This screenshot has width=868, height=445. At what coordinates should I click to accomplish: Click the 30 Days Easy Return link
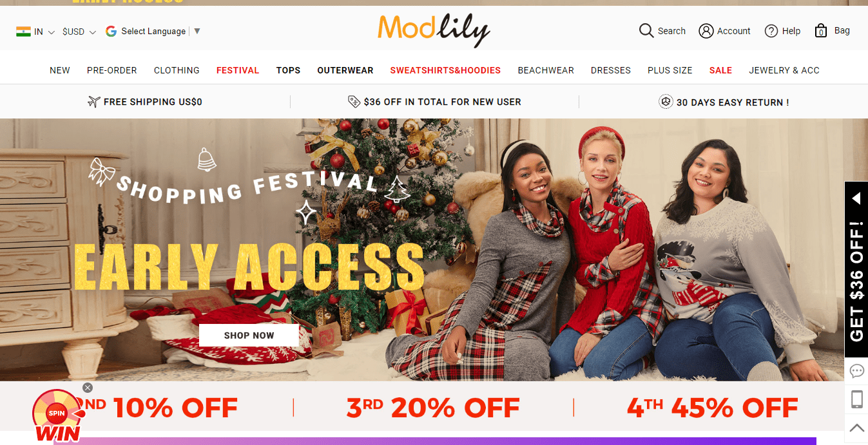point(724,102)
